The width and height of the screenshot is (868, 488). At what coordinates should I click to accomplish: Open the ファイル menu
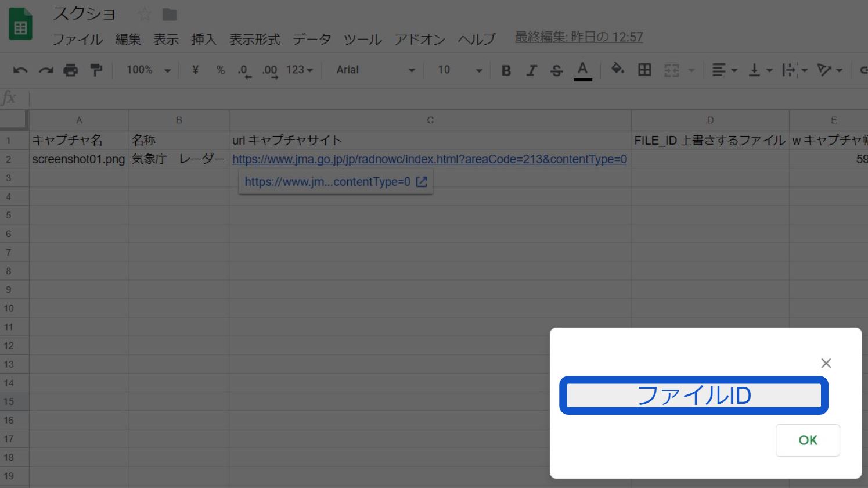pyautogui.click(x=77, y=40)
